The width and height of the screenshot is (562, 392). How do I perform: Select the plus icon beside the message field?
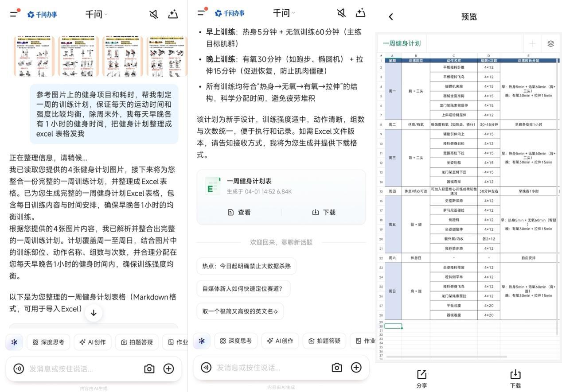pos(168,368)
